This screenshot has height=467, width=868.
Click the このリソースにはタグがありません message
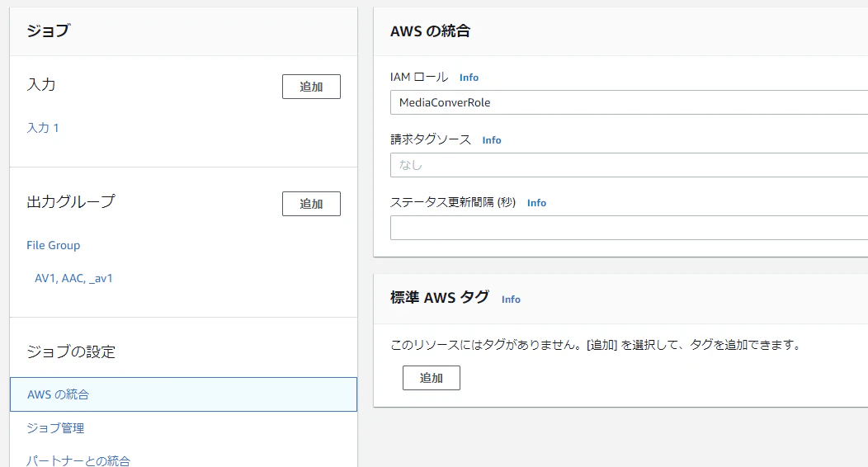pos(596,345)
